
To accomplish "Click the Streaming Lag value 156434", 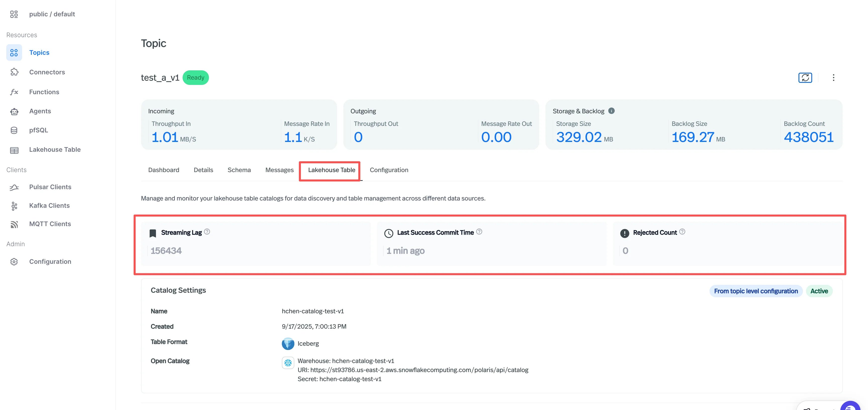I will click(x=166, y=251).
